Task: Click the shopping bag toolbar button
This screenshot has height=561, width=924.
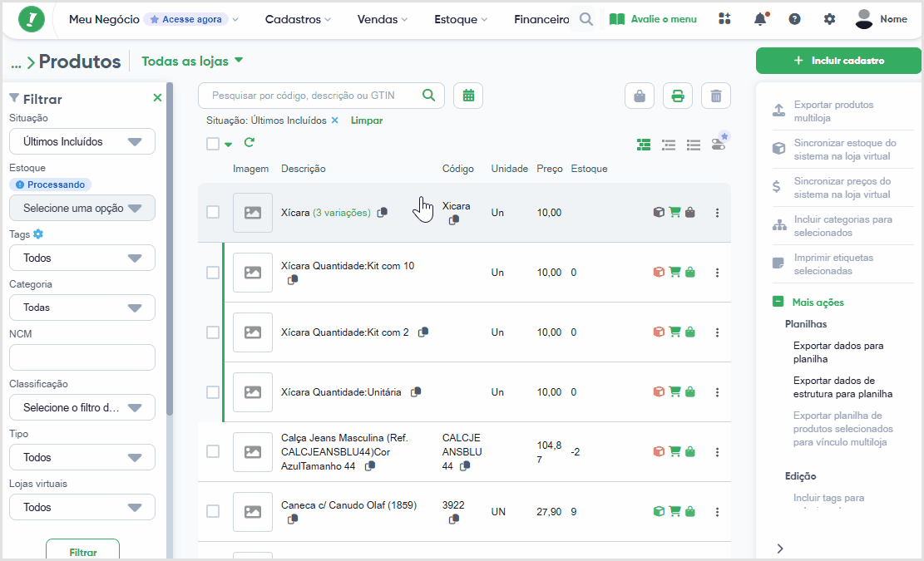Action: point(640,96)
